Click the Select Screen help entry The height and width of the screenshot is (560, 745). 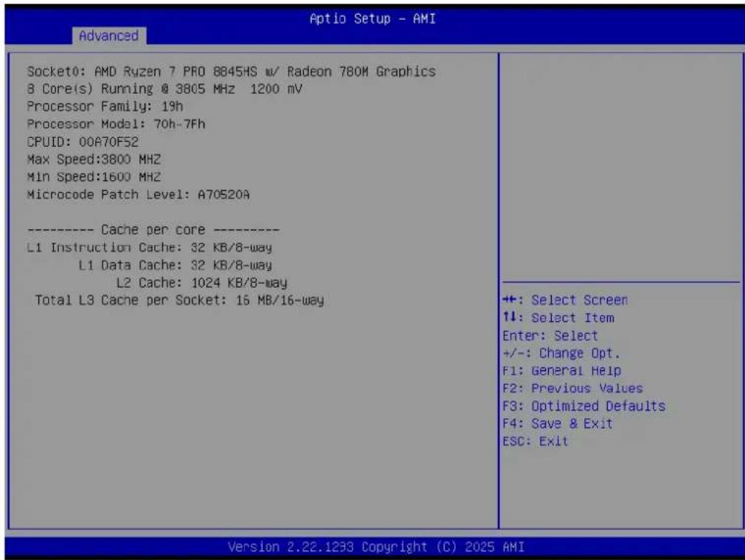[565, 300]
